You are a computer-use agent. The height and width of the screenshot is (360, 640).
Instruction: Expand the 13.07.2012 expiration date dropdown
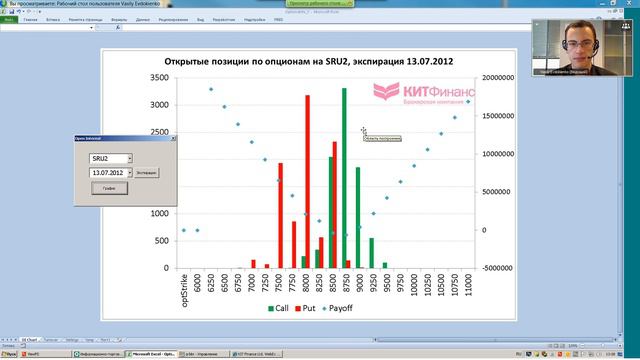[x=130, y=173]
